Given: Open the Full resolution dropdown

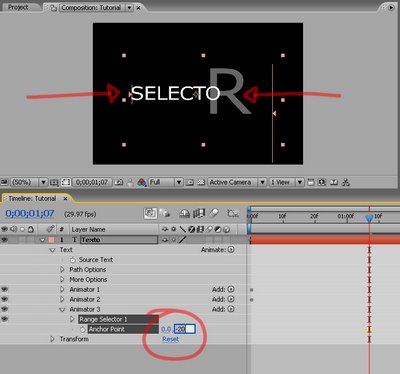Looking at the screenshot, I should pyautogui.click(x=165, y=182).
